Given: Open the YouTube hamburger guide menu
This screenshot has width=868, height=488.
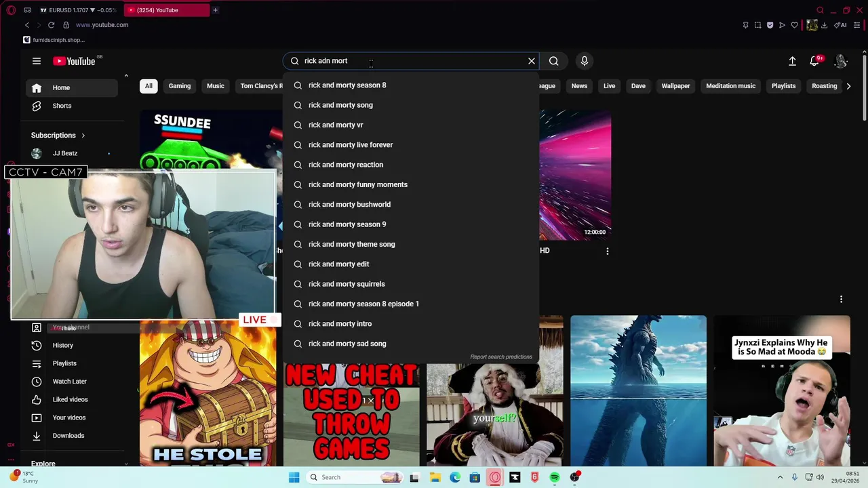Looking at the screenshot, I should 37,61.
